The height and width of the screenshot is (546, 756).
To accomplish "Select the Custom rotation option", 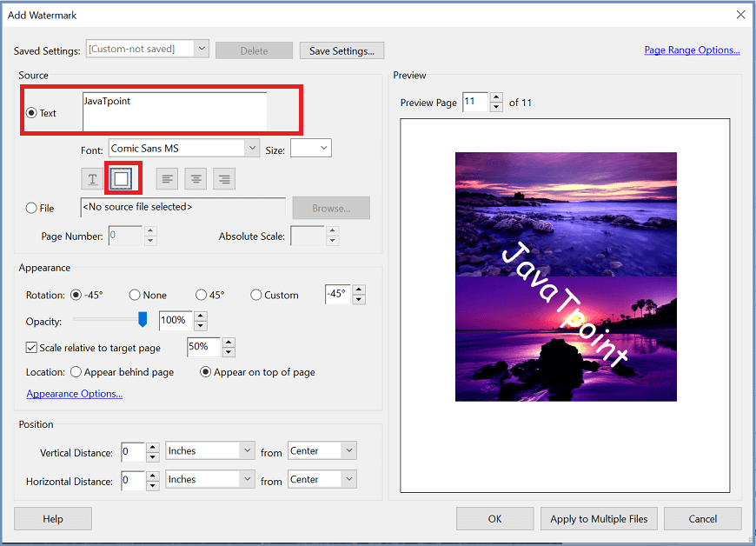I will click(256, 295).
